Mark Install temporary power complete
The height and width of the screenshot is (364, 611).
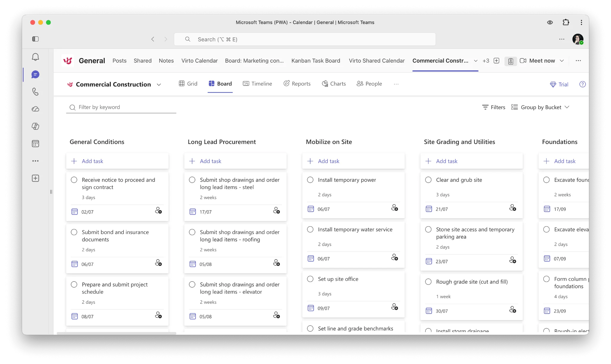[310, 180]
